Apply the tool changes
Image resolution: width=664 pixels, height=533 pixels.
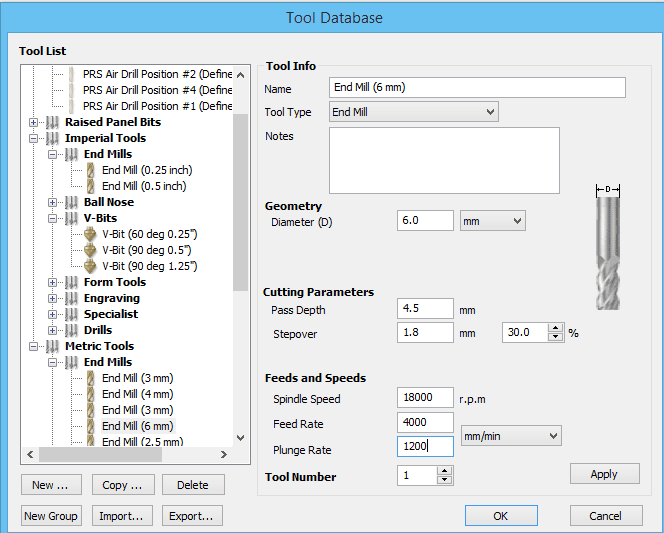(x=604, y=474)
